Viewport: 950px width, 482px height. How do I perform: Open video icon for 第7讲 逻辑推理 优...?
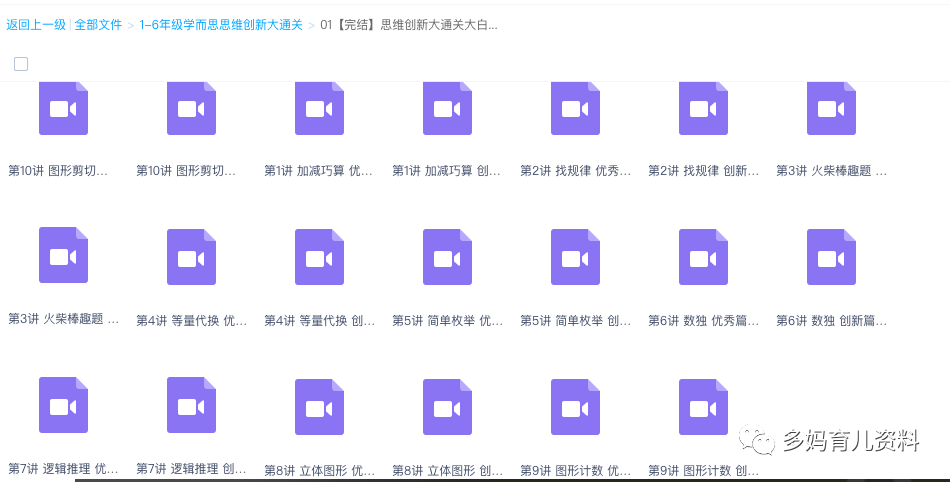point(64,405)
